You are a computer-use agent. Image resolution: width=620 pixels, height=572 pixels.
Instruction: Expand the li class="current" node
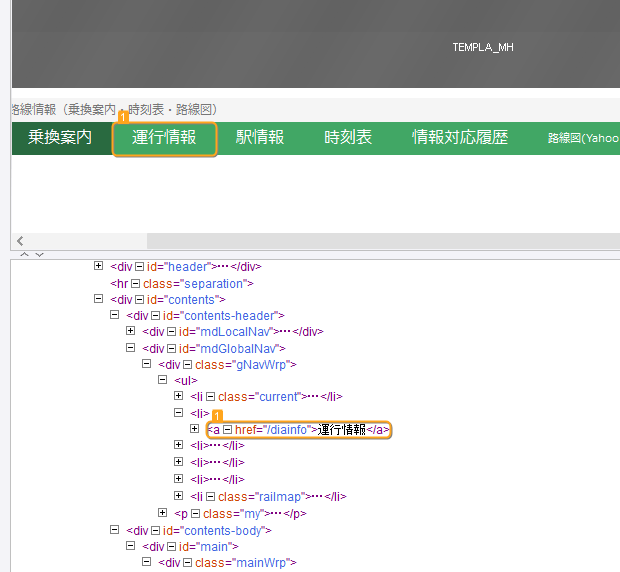[178, 396]
